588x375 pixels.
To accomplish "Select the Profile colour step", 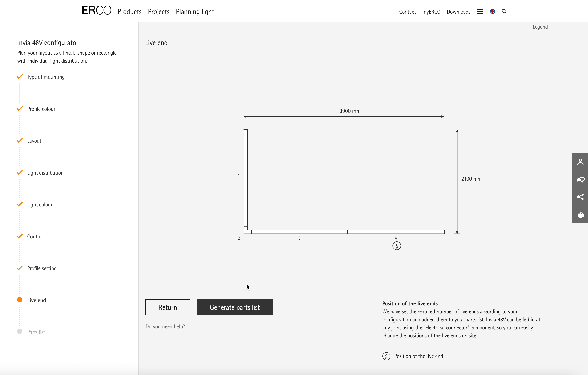I will 41,109.
